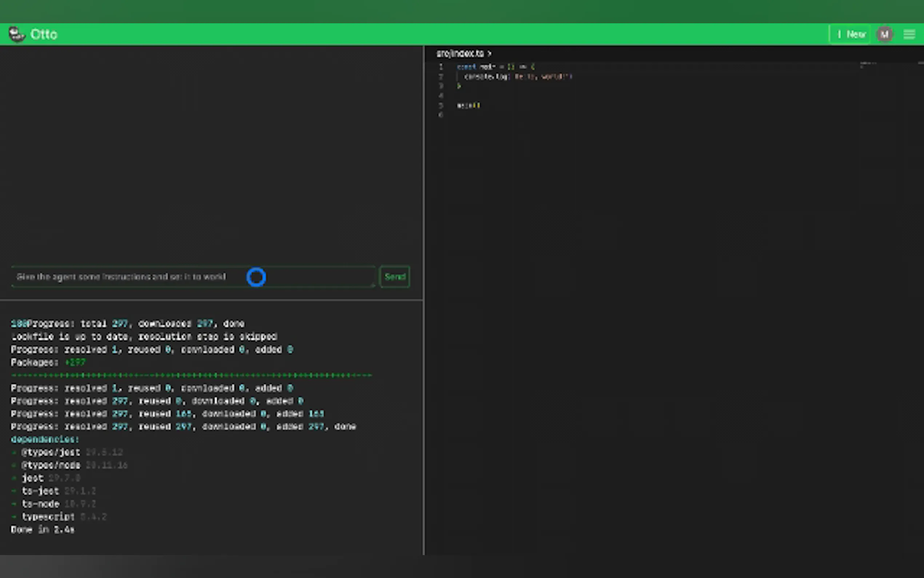Viewport: 924px width, 578px height.
Task: Click line number 1 in editor gutter
Action: coord(441,67)
